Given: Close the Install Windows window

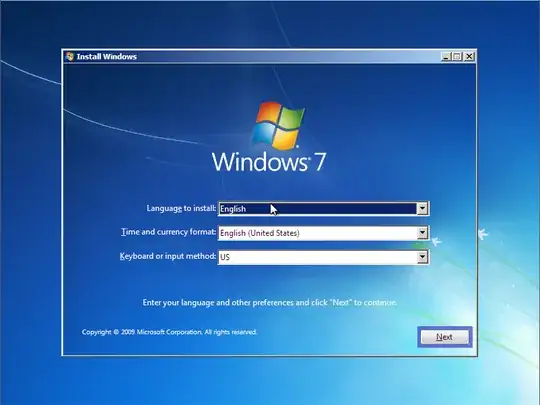Looking at the screenshot, I should [469, 56].
